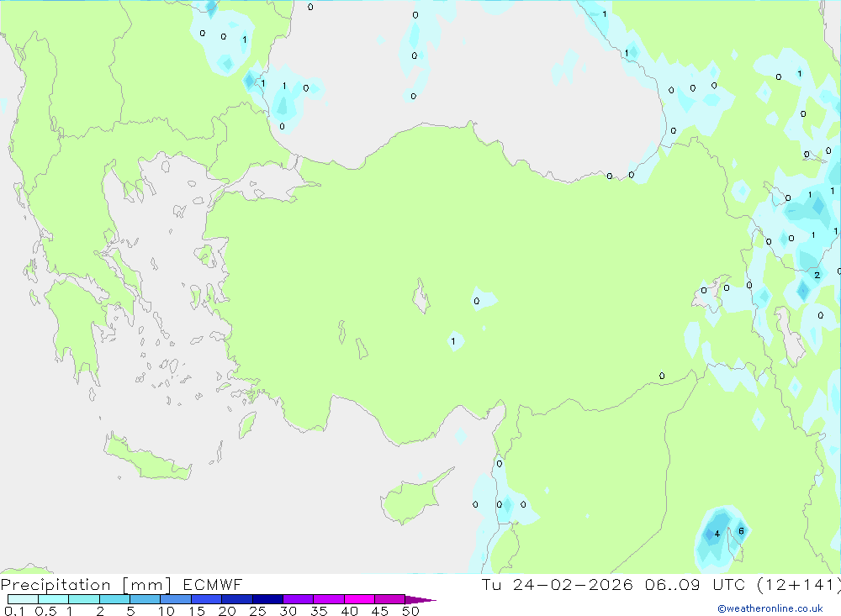Image resolution: width=841 pixels, height=616 pixels.
Task: Select legend swatch between 40 and 45
Action: coord(359,599)
